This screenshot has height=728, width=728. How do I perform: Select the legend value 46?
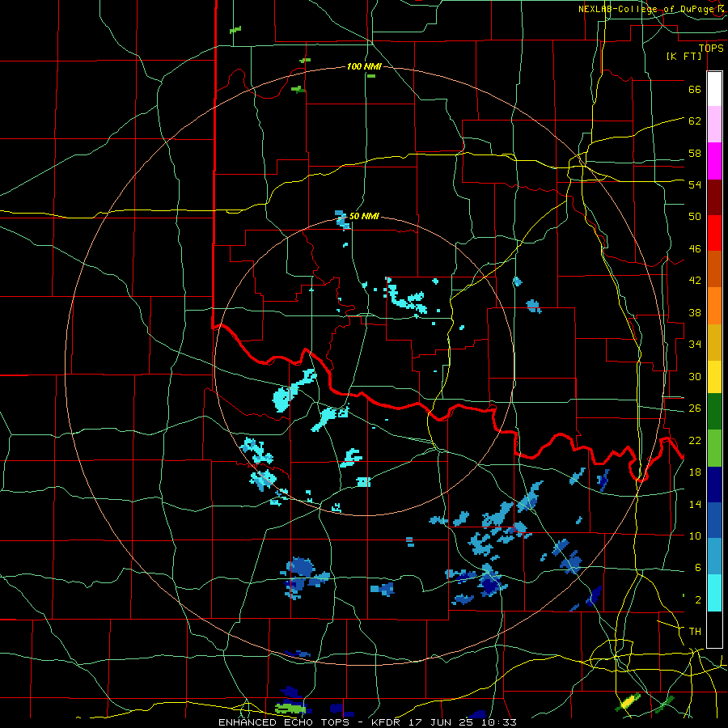click(x=695, y=249)
